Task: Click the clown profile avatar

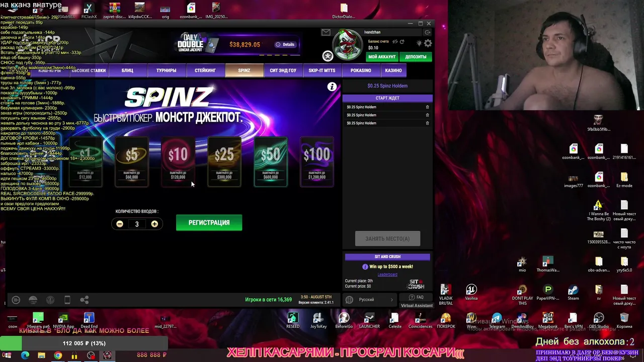Action: 348,44
